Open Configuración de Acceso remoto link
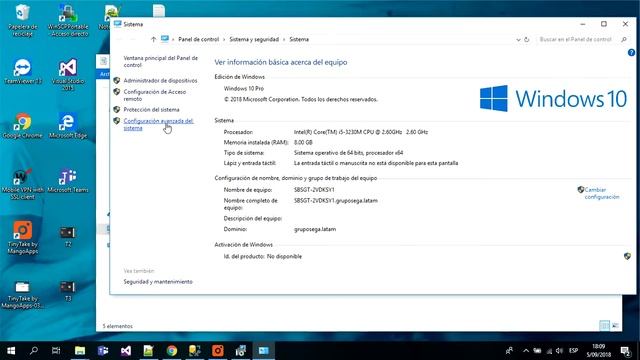This screenshot has width=640, height=360. (x=155, y=95)
